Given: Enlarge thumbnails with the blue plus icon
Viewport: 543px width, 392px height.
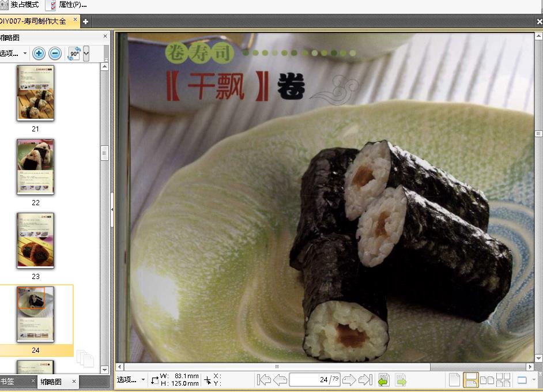Looking at the screenshot, I should click(x=39, y=54).
